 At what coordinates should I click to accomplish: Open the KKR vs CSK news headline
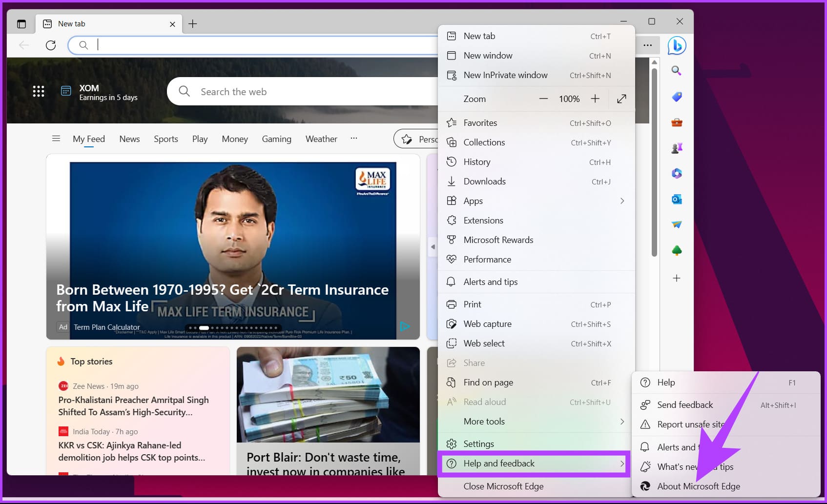[x=131, y=451]
